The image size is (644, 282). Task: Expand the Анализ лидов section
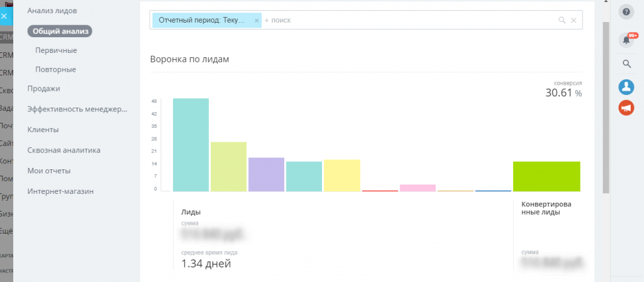[52, 11]
